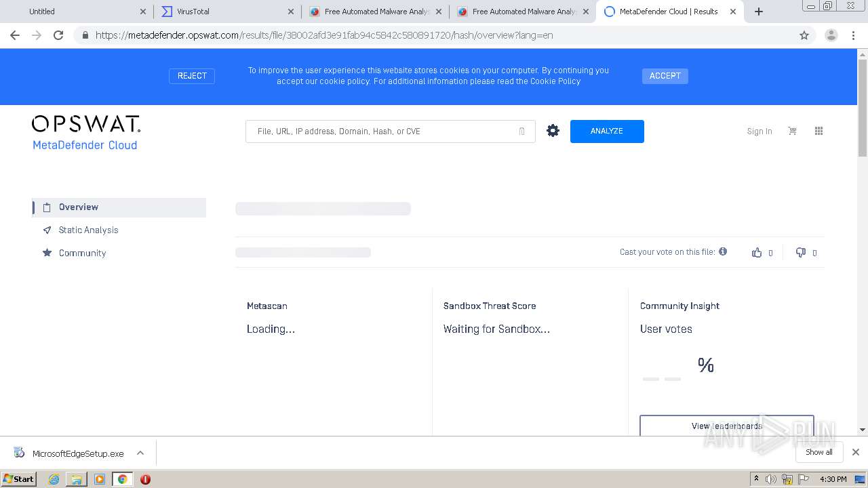Click the taskbar clock showing 4:30 PM
This screenshot has height=488, width=868.
coord(833,479)
